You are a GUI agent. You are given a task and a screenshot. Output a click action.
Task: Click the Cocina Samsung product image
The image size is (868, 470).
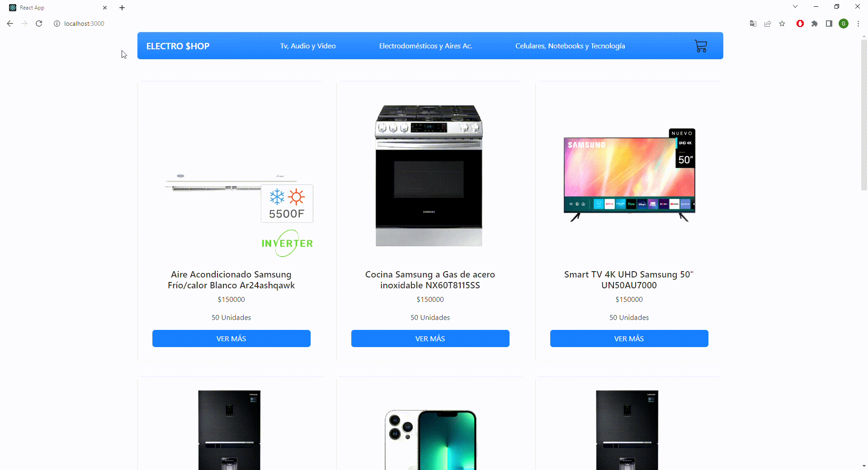coord(429,176)
